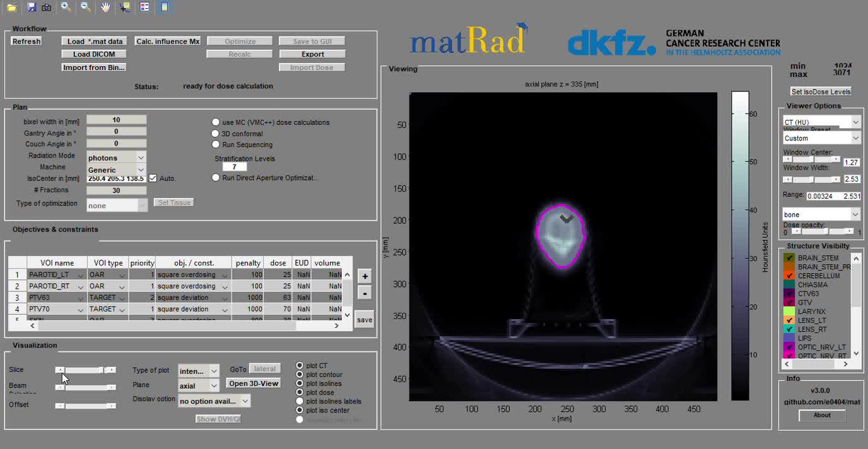868x449 pixels.
Task: Click Set IsoDose Levels
Action: [821, 92]
